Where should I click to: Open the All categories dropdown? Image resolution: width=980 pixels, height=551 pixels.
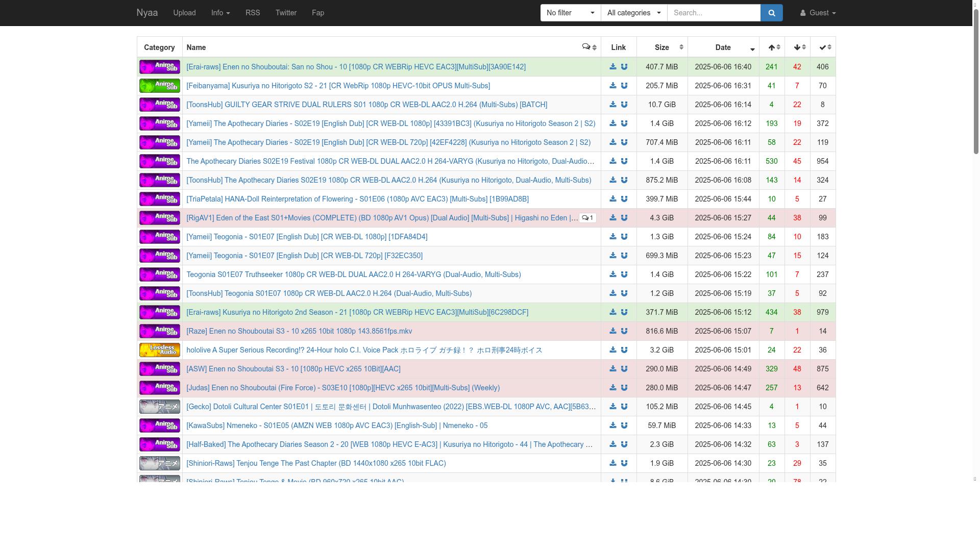633,13
